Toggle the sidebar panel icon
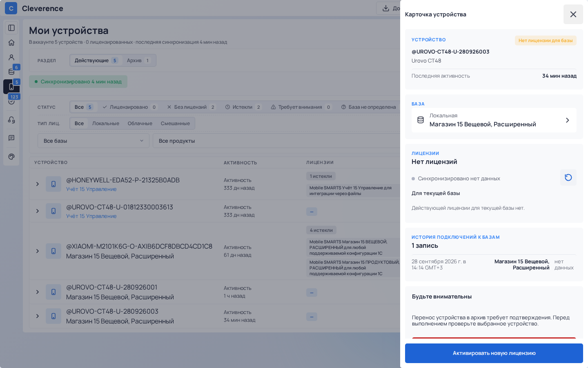 click(x=11, y=28)
